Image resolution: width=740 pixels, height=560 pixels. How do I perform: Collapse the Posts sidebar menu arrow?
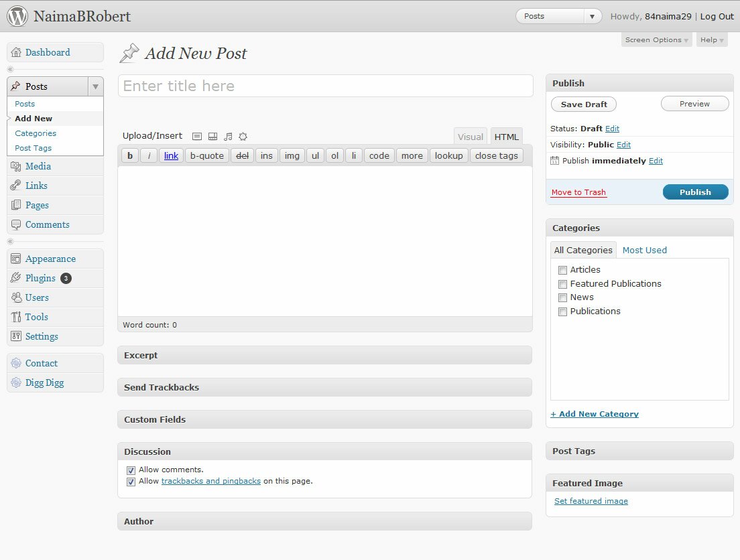pyautogui.click(x=95, y=86)
